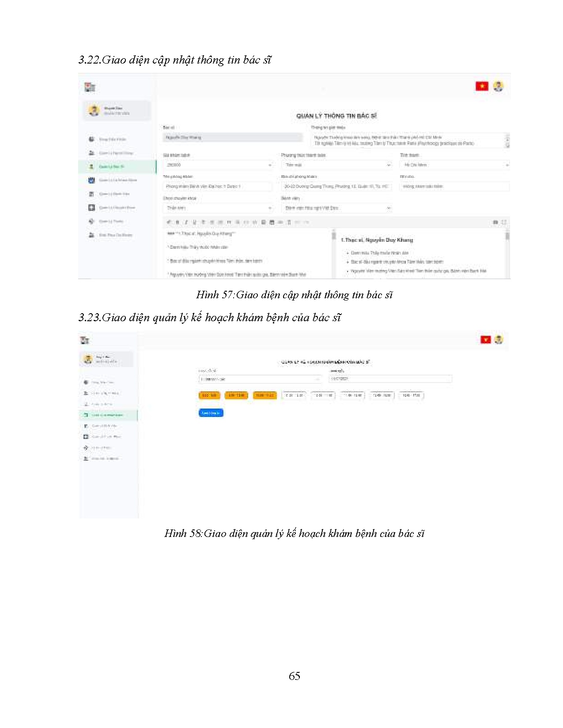Click admin profile card in schedule screen sidebar
The image size is (563, 728).
coord(106,359)
